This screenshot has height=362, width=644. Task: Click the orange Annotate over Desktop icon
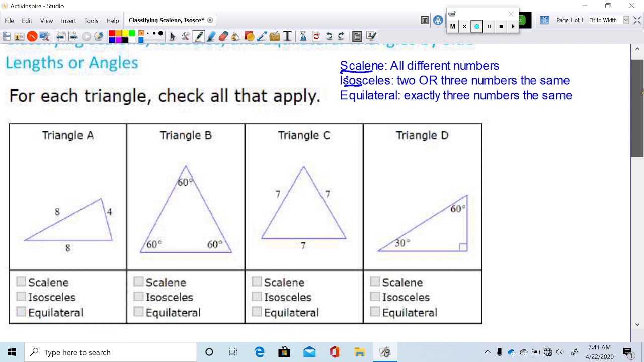coord(32,36)
